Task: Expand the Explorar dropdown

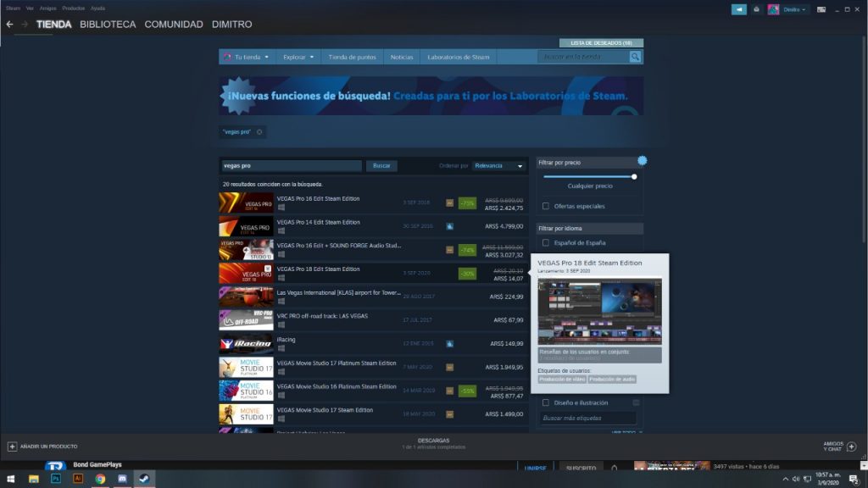Action: coord(298,57)
